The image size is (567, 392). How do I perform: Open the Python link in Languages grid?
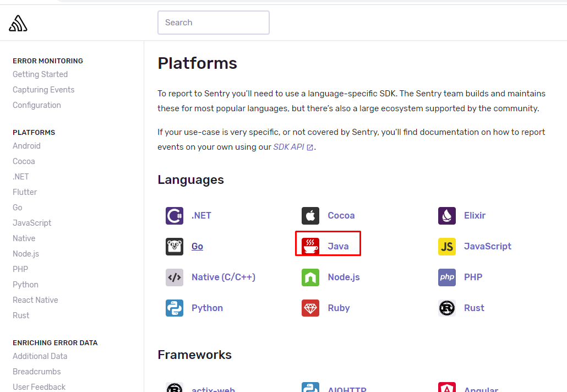click(x=207, y=308)
